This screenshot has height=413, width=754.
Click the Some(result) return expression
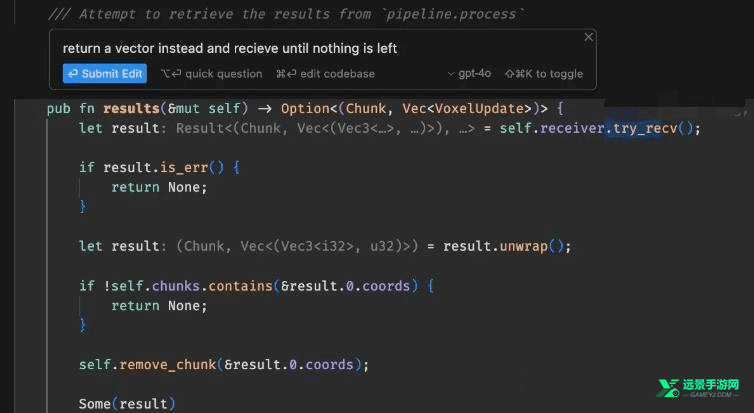point(126,403)
